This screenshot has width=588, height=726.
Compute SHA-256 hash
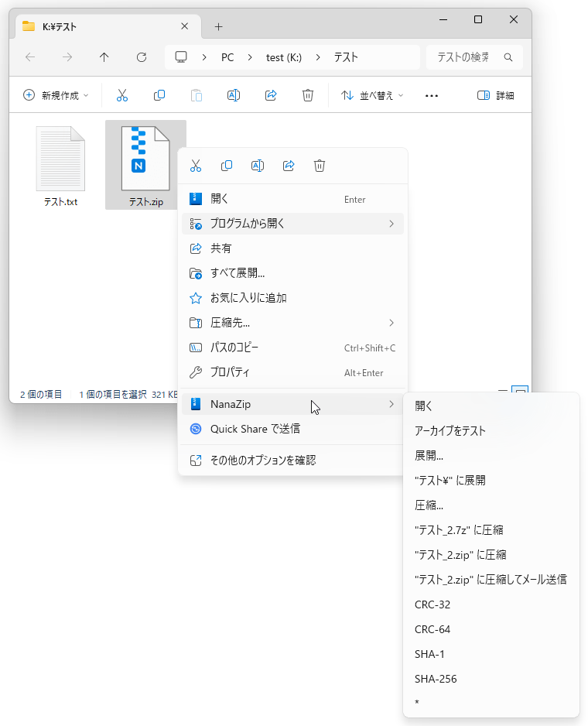click(x=491, y=679)
